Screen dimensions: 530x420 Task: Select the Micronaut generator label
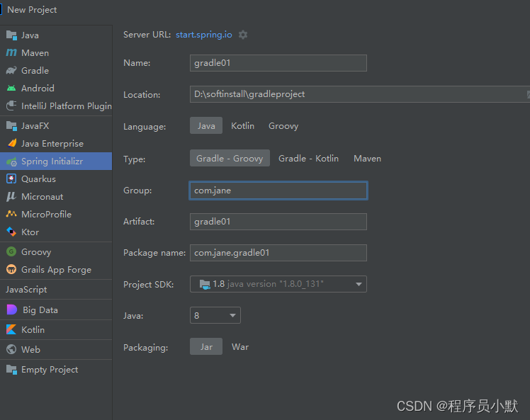click(43, 197)
